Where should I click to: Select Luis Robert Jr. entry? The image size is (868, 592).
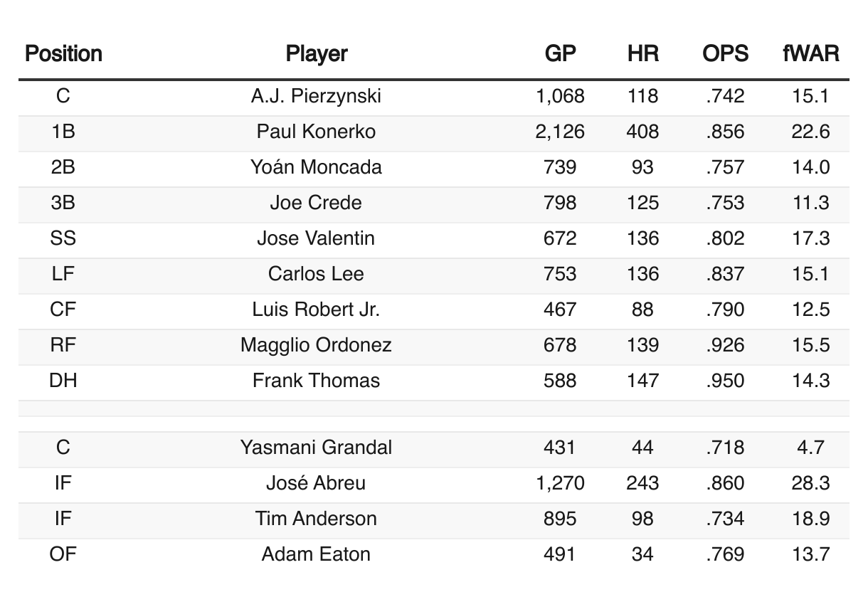coord(316,310)
